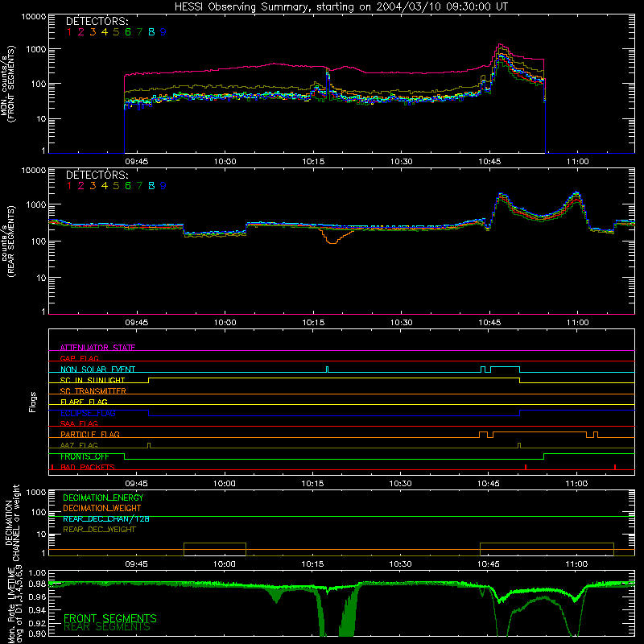
Task: Click the SC_TRANSMITTER flag label
Action: point(93,390)
